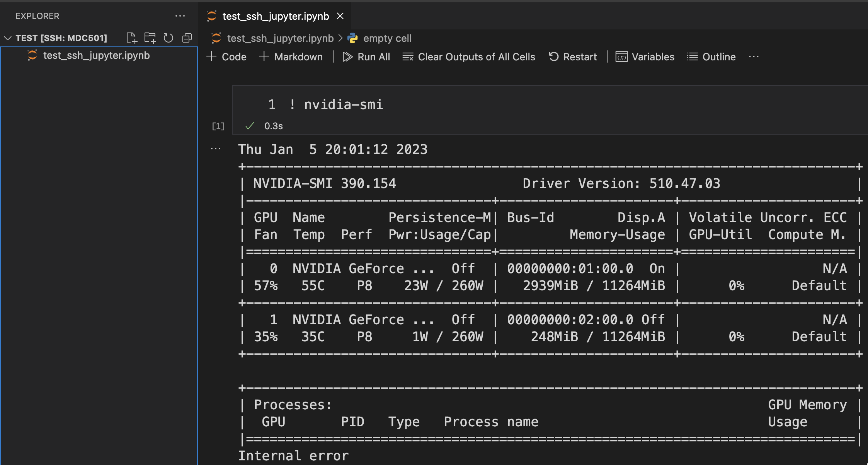The image size is (868, 465).
Task: Click the plus icon beside Code
Action: click(x=211, y=56)
